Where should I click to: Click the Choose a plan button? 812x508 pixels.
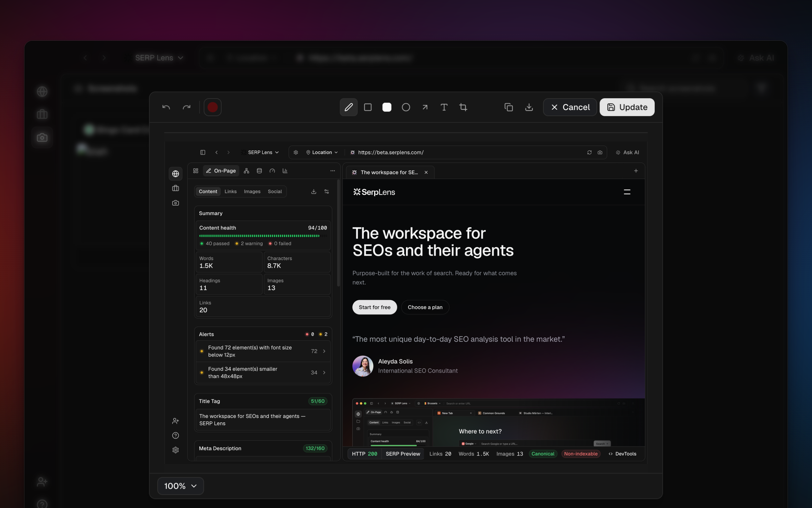(425, 307)
